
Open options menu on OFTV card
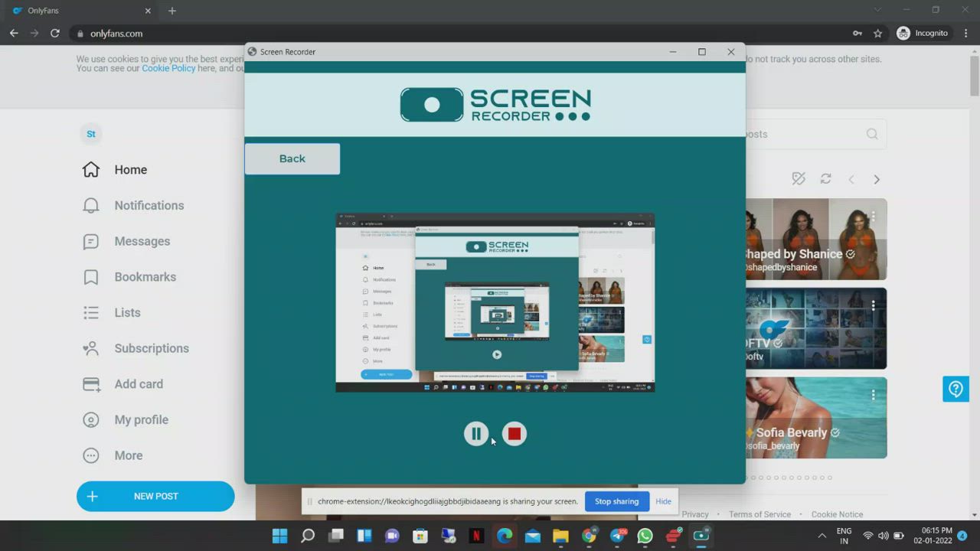pos(873,305)
